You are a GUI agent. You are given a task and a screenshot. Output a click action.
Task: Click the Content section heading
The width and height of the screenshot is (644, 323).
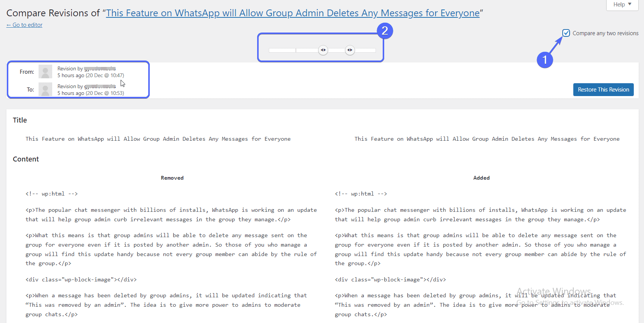click(x=26, y=159)
